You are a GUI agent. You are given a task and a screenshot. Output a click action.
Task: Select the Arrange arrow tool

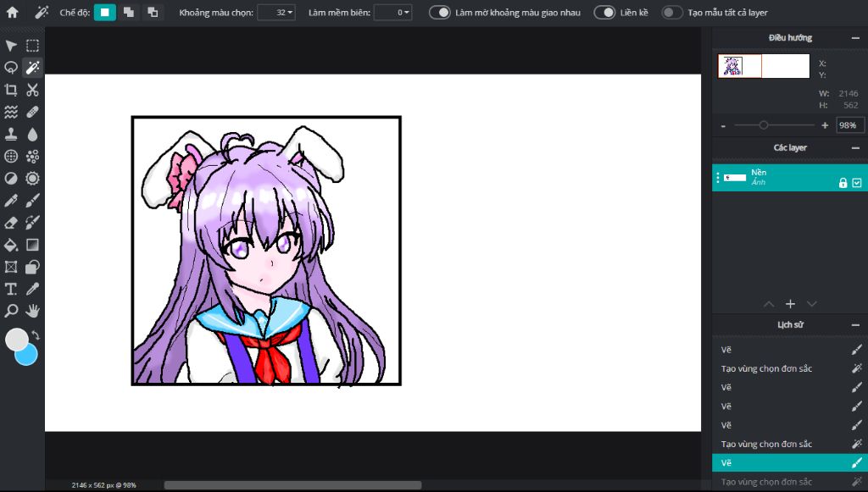pyautogui.click(x=11, y=46)
